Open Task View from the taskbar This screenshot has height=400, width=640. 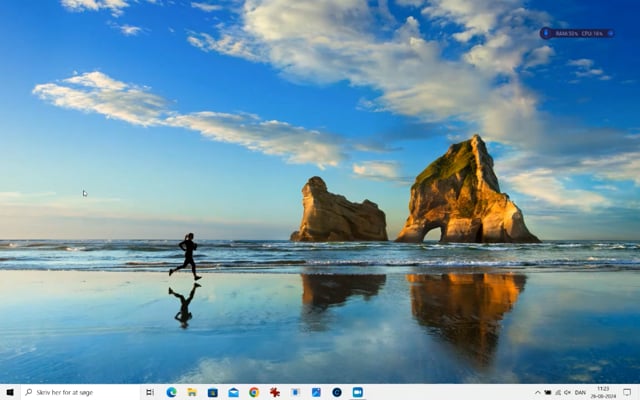pos(150,392)
